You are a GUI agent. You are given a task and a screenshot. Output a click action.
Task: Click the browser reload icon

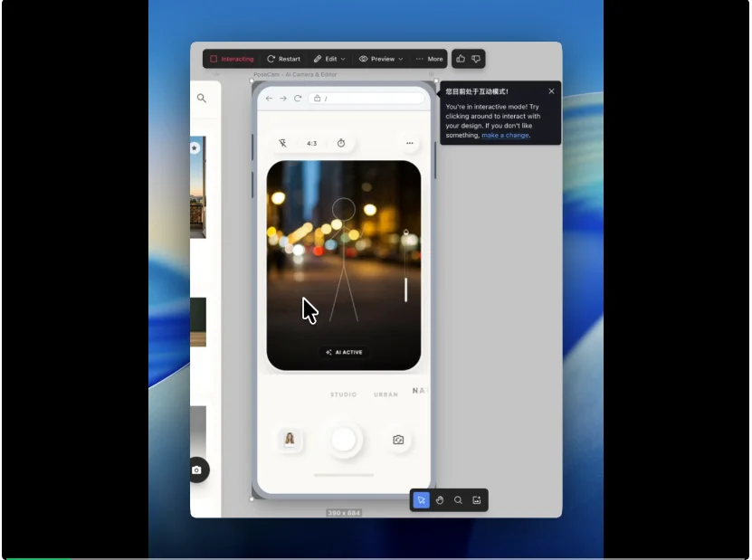(x=298, y=98)
